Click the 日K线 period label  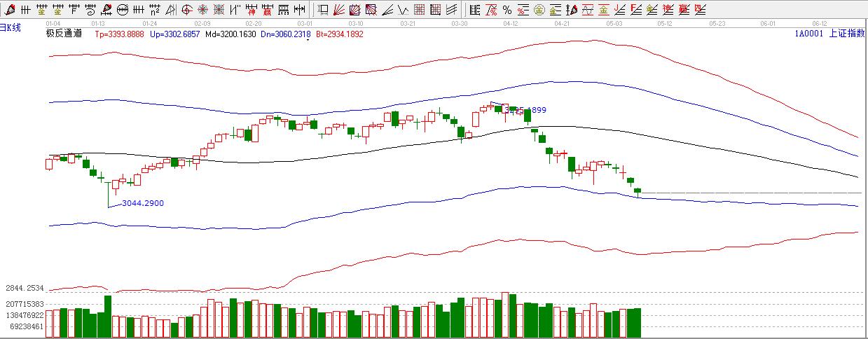tap(10, 26)
